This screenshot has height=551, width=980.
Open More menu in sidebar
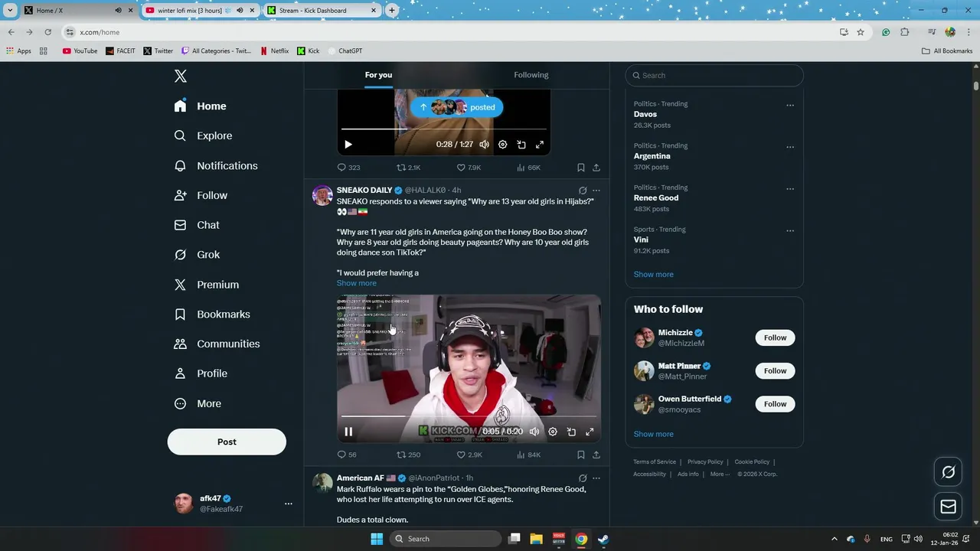click(198, 403)
